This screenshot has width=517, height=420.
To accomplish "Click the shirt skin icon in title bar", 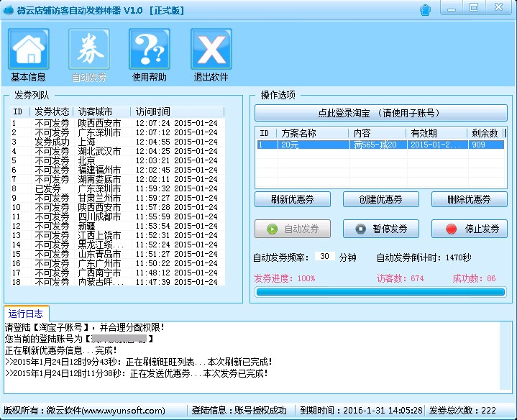I will point(426,10).
